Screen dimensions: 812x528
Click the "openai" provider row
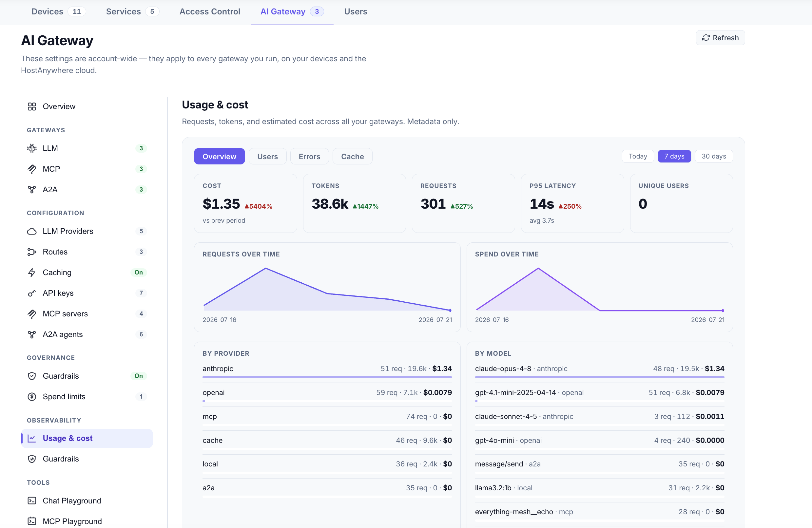(327, 395)
